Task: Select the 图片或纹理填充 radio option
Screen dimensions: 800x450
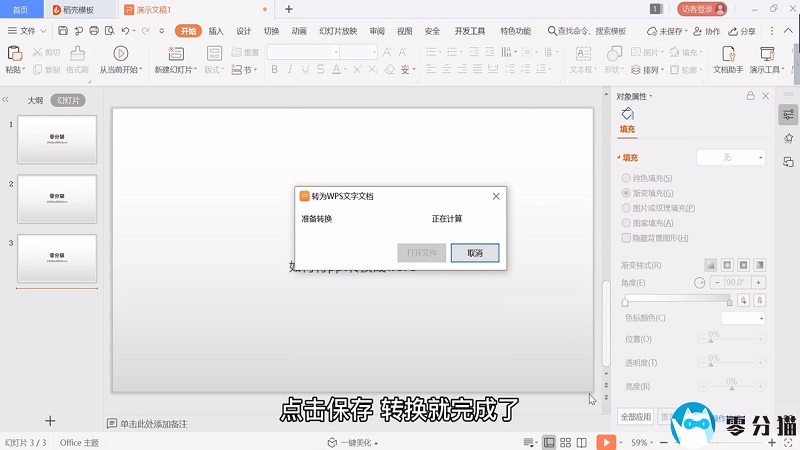Action: click(626, 208)
